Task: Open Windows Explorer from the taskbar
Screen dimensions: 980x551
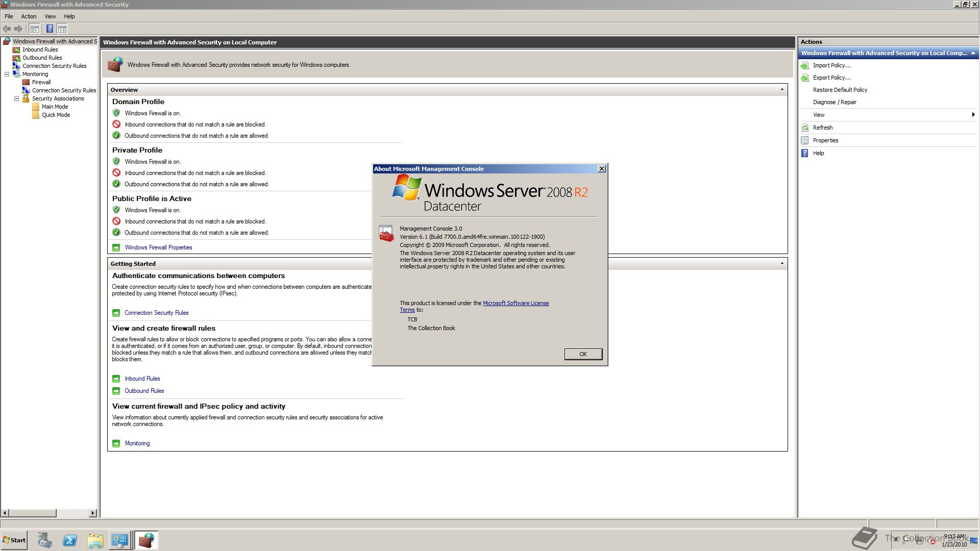Action: tap(95, 540)
